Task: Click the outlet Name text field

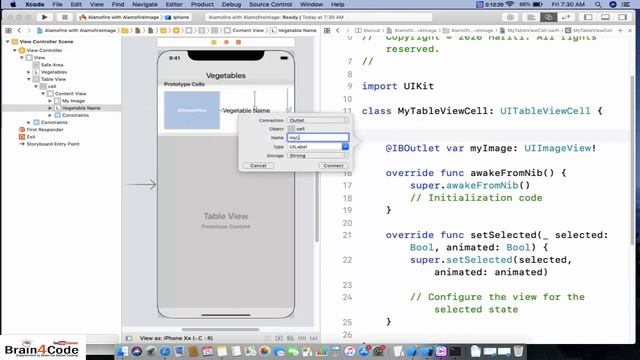Action: 318,138
